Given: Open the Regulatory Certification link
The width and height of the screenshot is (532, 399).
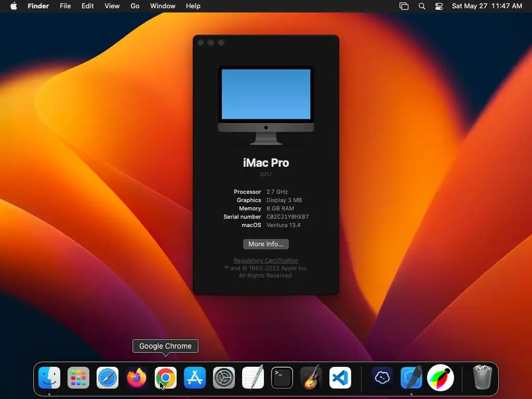Looking at the screenshot, I should coord(266,260).
